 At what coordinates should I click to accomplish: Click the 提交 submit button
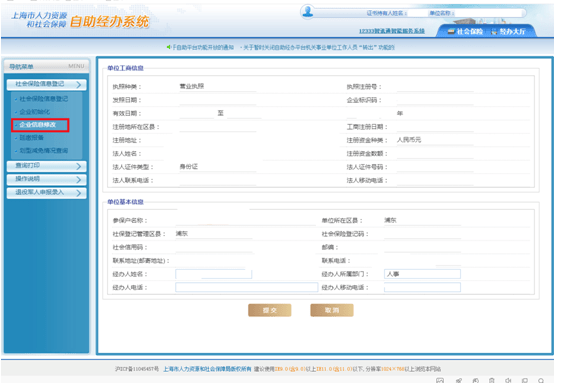click(270, 310)
